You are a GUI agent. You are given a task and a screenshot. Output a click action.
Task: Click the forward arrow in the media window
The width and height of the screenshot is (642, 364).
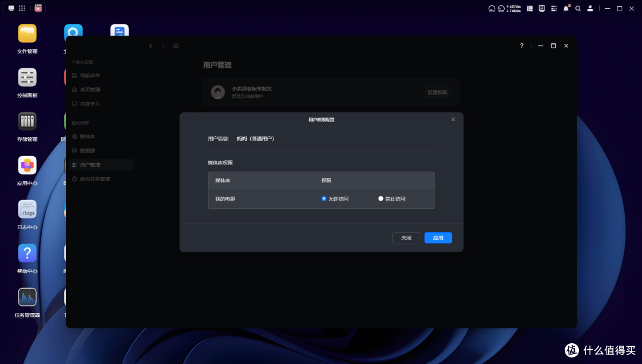(x=163, y=46)
